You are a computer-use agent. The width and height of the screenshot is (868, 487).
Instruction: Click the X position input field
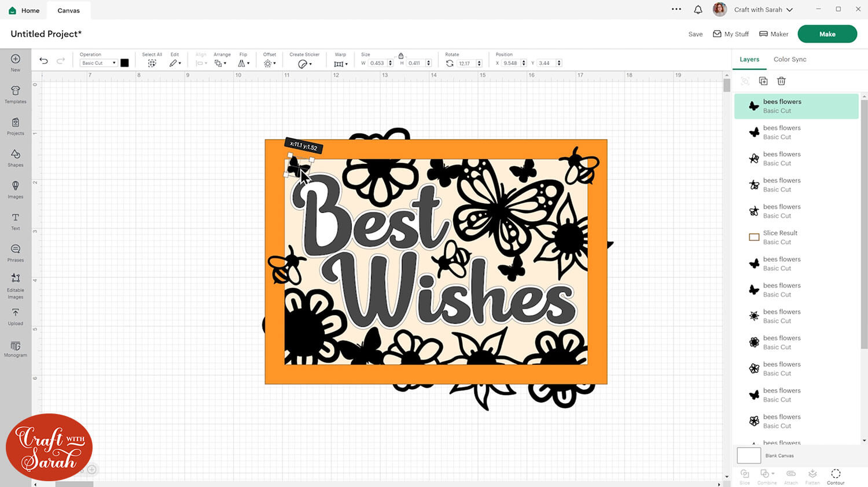click(511, 63)
